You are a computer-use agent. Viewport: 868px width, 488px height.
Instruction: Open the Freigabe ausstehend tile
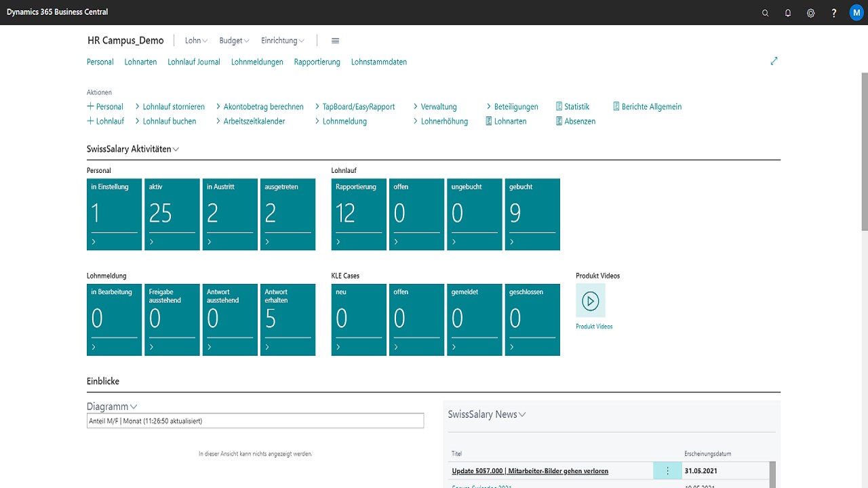[x=172, y=320]
